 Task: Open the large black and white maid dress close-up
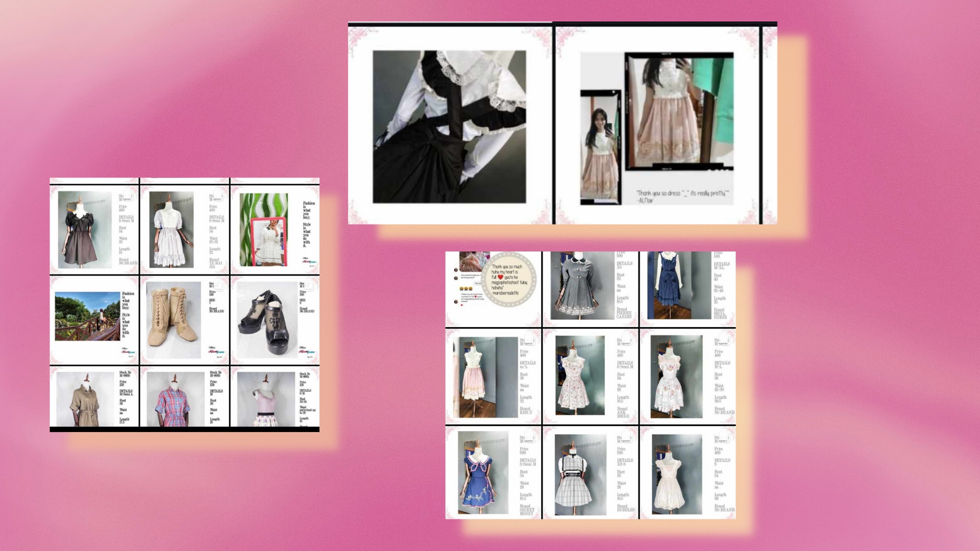[x=449, y=127]
